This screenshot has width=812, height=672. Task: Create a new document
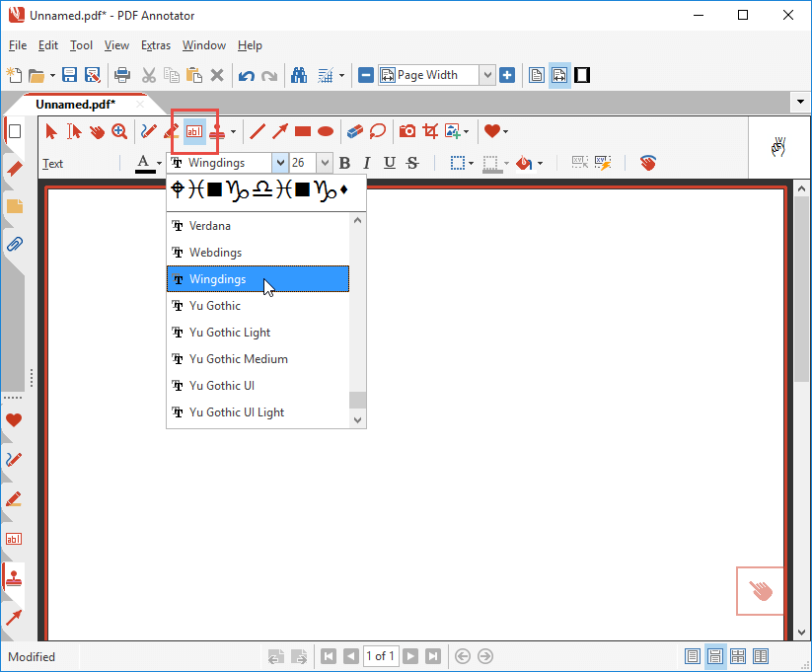(14, 75)
